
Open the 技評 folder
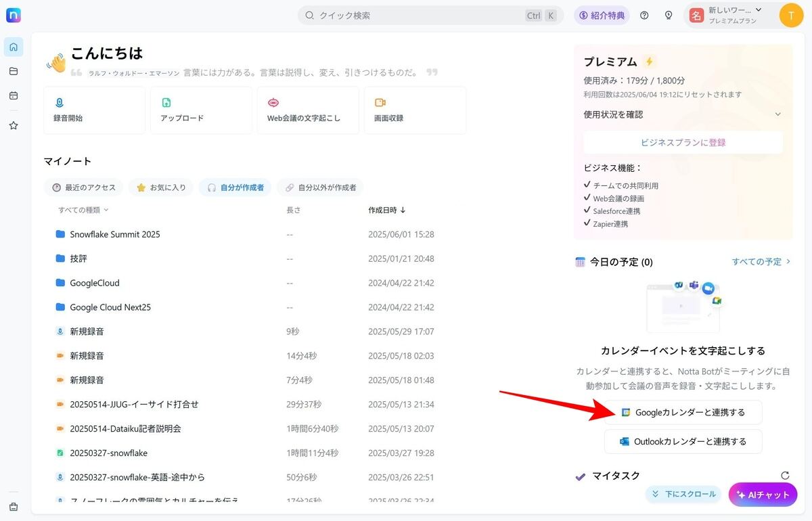coord(78,258)
